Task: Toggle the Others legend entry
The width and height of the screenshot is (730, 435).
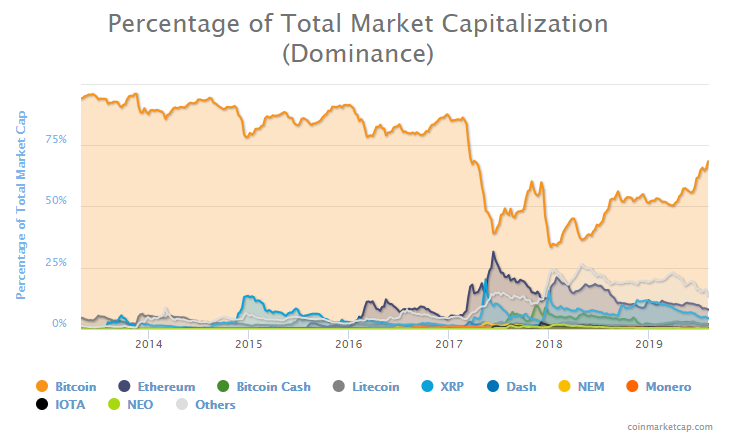Action: (x=215, y=405)
